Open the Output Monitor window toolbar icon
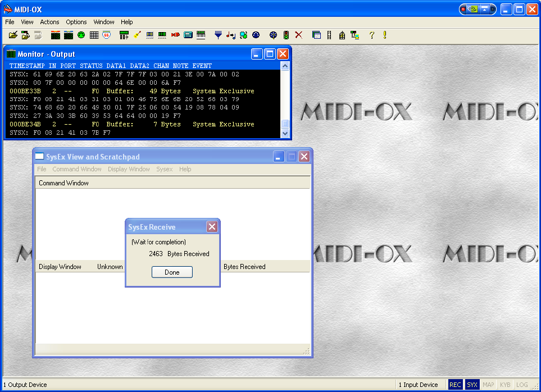Viewport: 541px width, 392px height. (x=69, y=35)
